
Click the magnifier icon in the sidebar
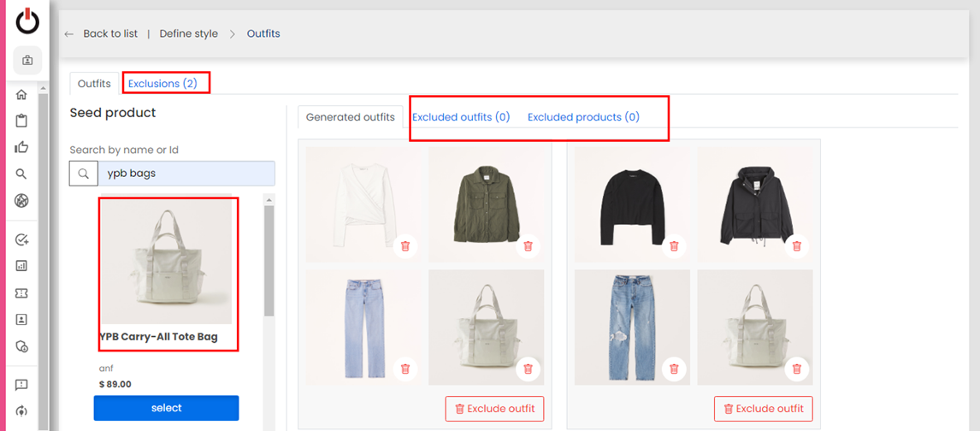(21, 174)
